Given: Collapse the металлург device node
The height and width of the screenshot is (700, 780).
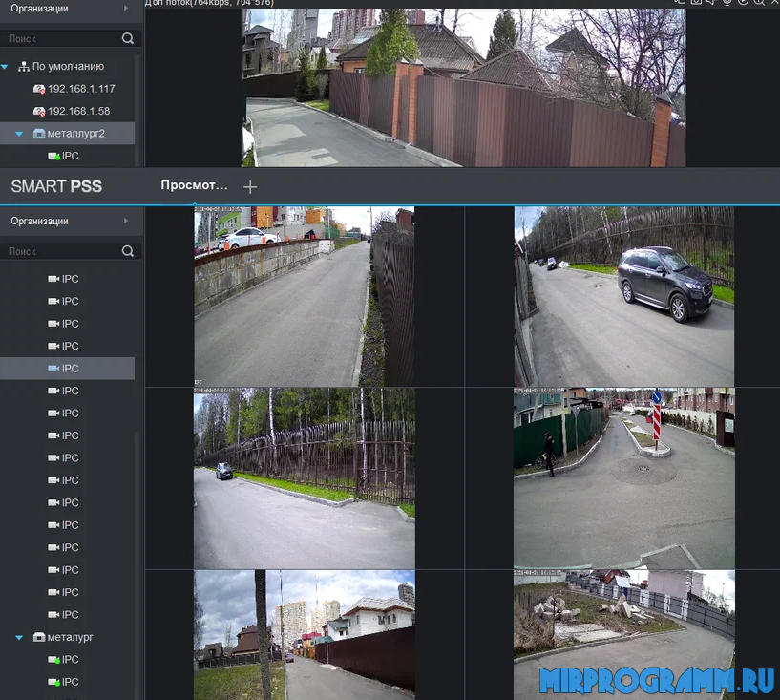Looking at the screenshot, I should [19, 637].
